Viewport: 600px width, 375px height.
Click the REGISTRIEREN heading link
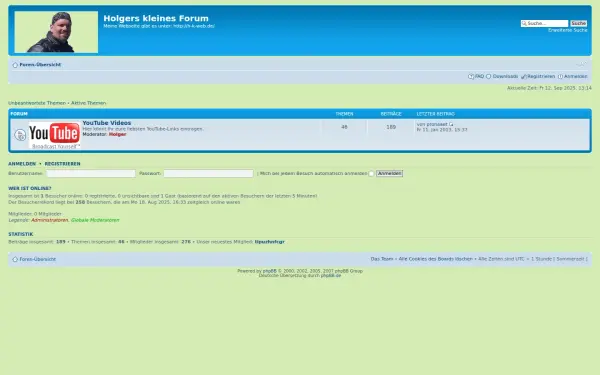click(62, 164)
